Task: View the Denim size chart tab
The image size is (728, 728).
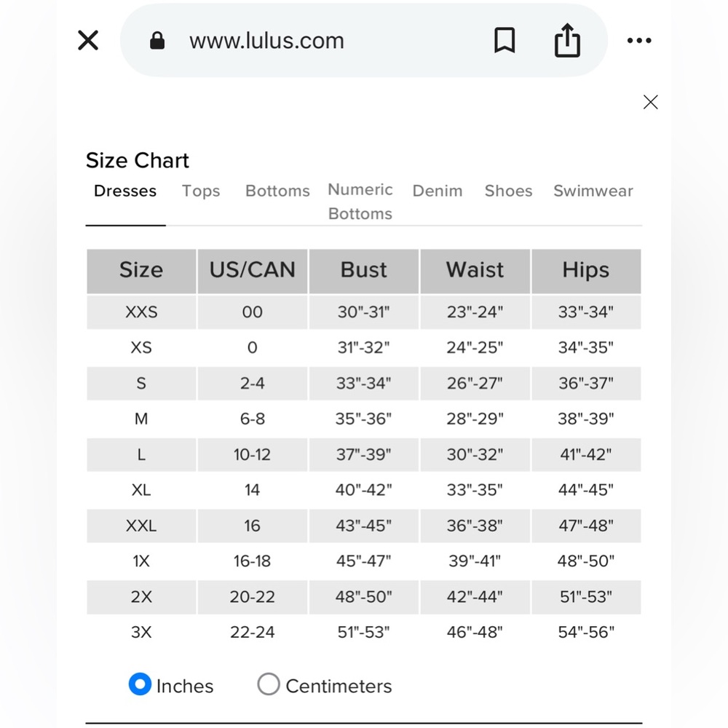Action: pyautogui.click(x=438, y=191)
